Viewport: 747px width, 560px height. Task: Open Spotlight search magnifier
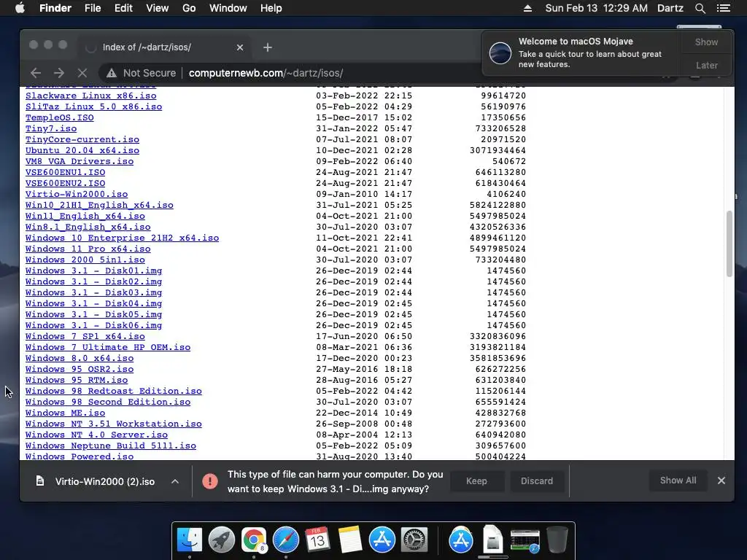coord(700,8)
